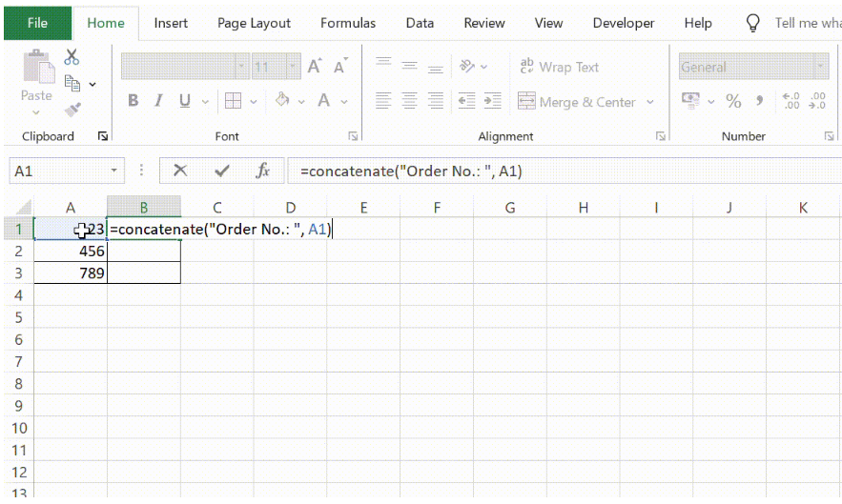Select cell A2 containing 456
Viewport: 842px width, 504px height.
tap(71, 251)
